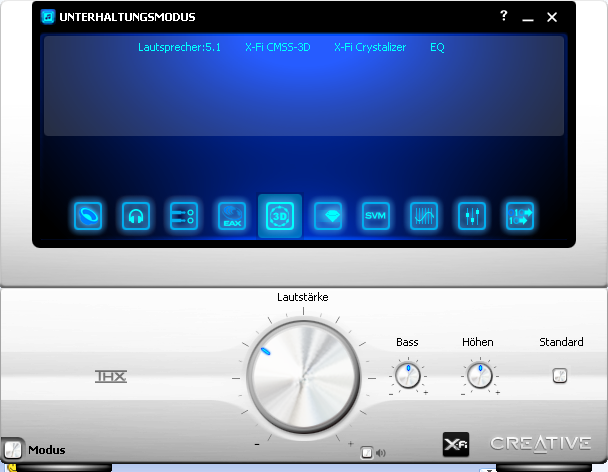Open the graphic equalizer curve icon
This screenshot has height=472, width=608.
point(424,216)
